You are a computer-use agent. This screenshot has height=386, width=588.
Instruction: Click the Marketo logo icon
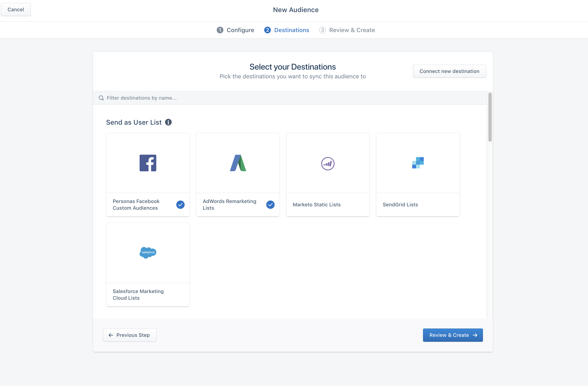(328, 163)
